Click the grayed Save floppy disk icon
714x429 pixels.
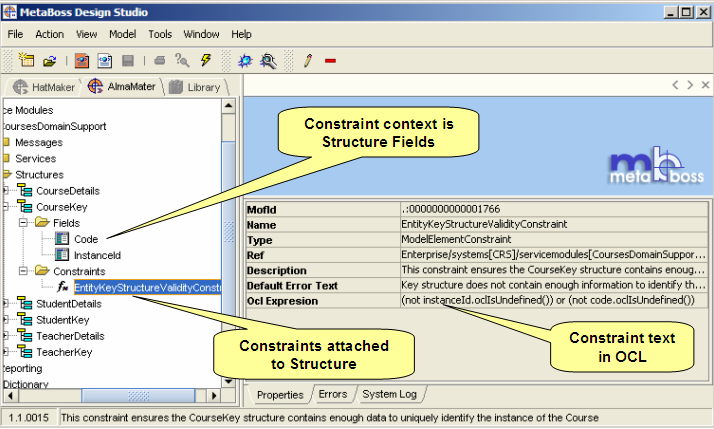128,61
